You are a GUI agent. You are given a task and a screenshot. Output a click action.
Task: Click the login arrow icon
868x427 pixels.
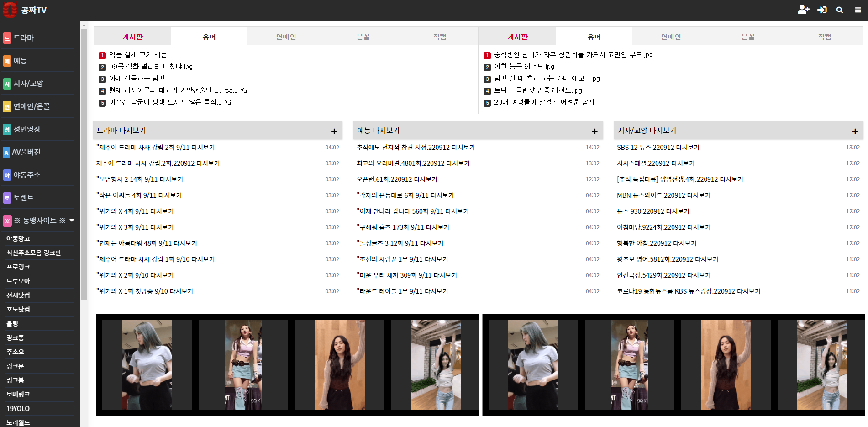click(822, 10)
